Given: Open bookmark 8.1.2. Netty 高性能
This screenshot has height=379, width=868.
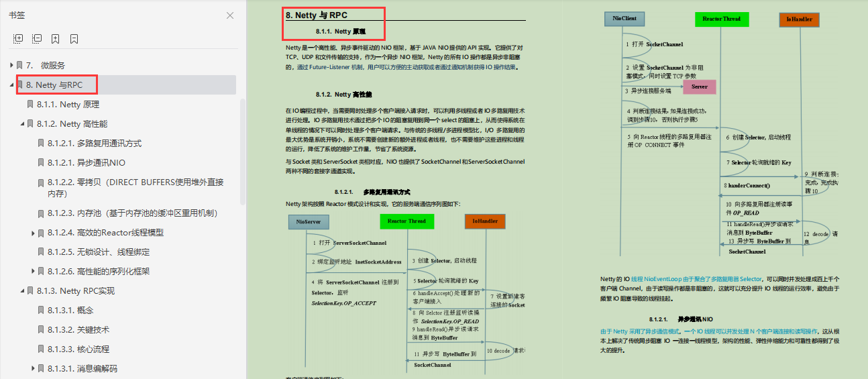Looking at the screenshot, I should pos(72,123).
